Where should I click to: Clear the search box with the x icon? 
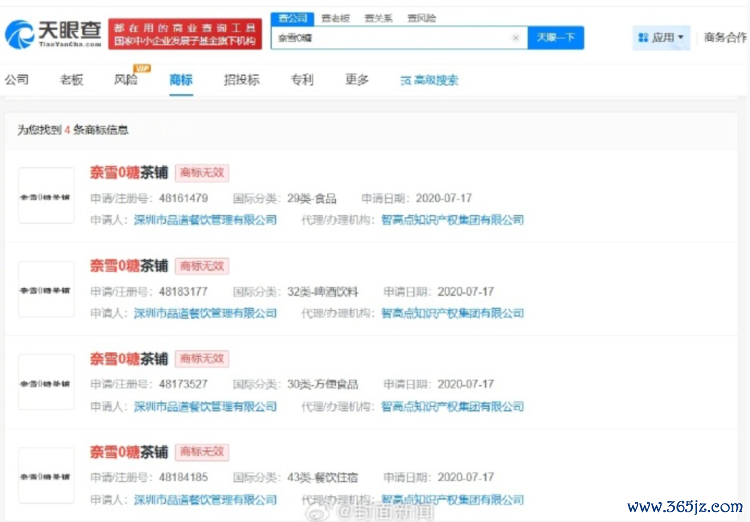pyautogui.click(x=515, y=38)
